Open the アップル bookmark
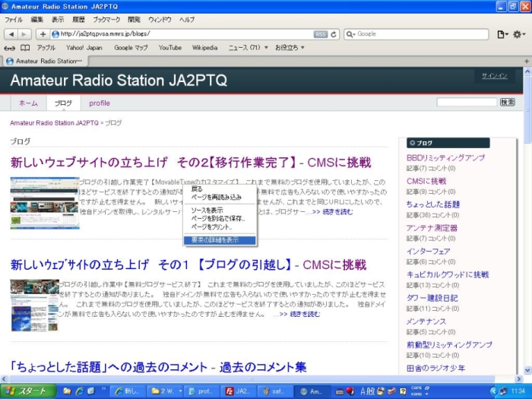The width and height of the screenshot is (532, 399). pyautogui.click(x=46, y=48)
